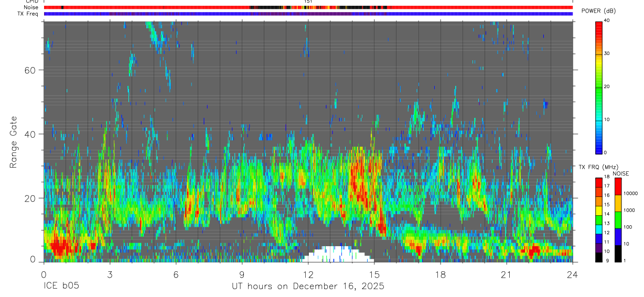644x297 pixels.
Task: Click the TX FRQ legend label 18
Action: click(x=607, y=178)
